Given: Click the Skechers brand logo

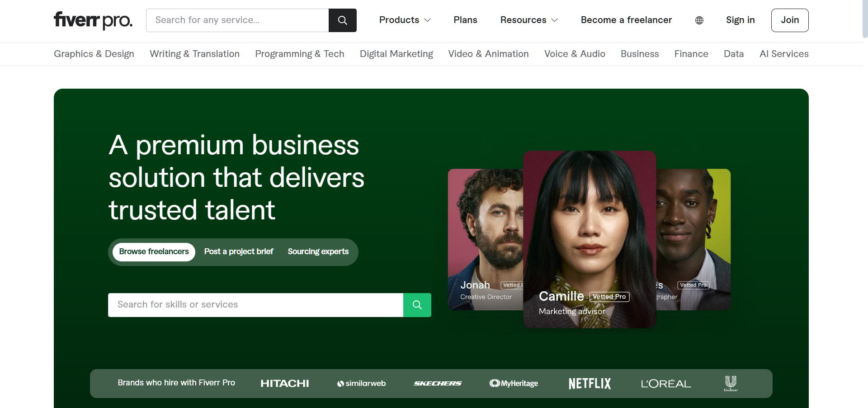Looking at the screenshot, I should point(438,384).
